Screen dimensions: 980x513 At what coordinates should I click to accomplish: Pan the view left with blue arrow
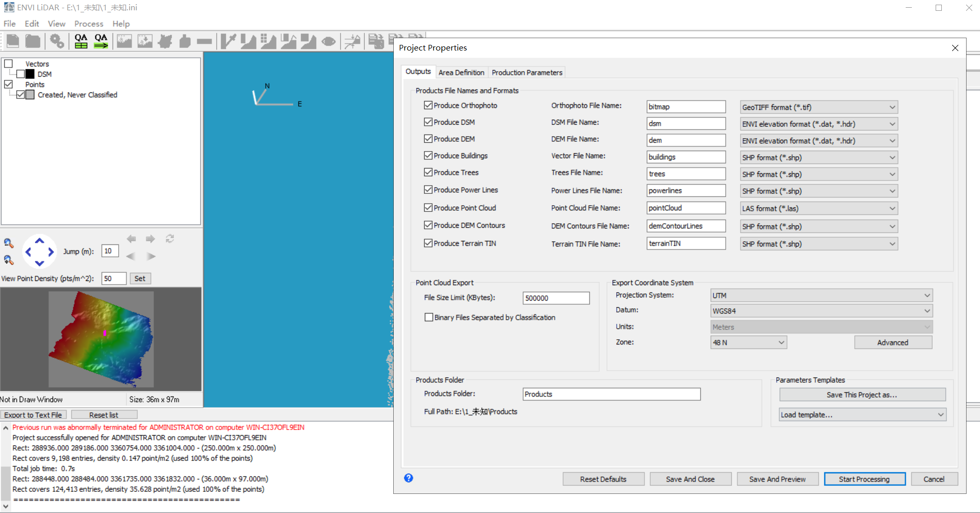pos(28,252)
